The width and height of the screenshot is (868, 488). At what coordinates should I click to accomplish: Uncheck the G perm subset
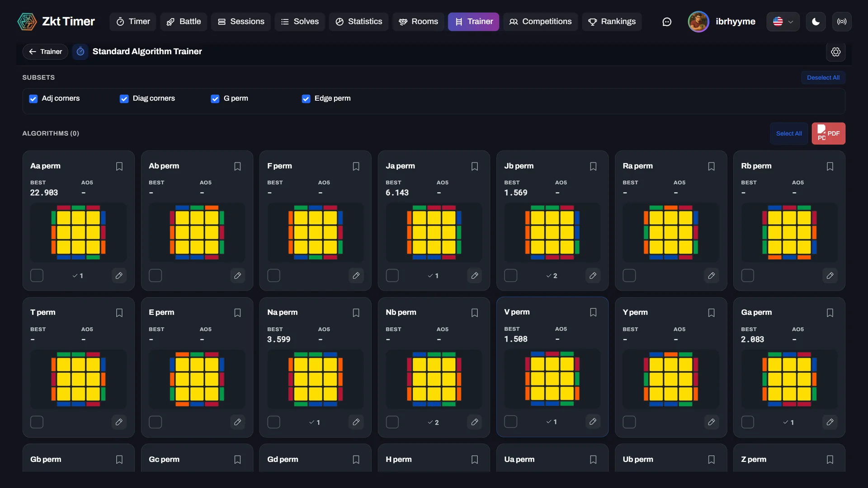(215, 99)
